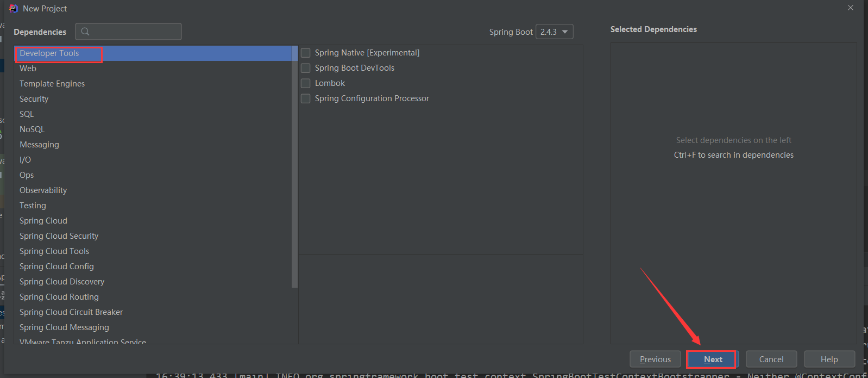Choose the Template Engines category

tap(153, 84)
